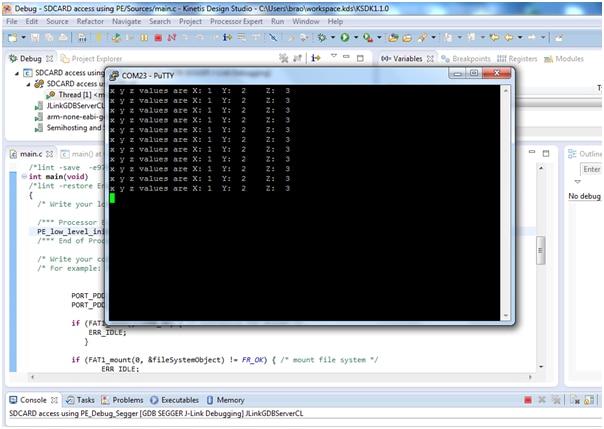Switch to the Memory tab
604x429 pixels.
tap(229, 400)
